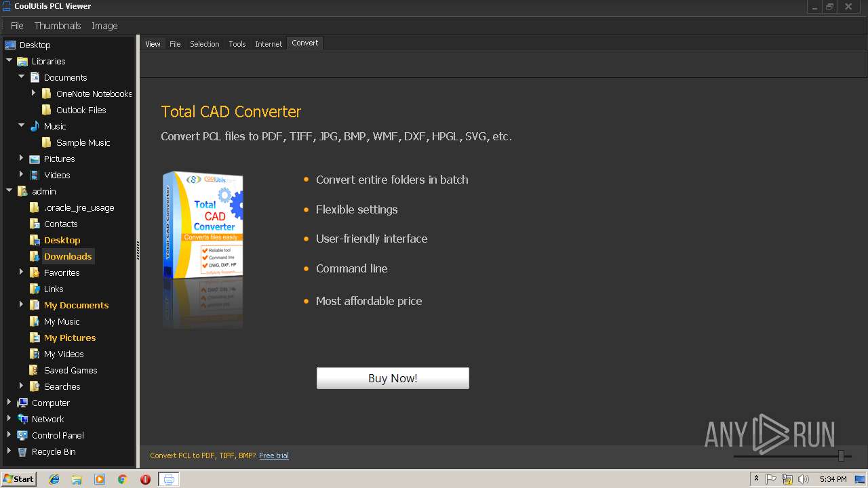
Task: Switch to the File ribbon tab
Action: (175, 44)
